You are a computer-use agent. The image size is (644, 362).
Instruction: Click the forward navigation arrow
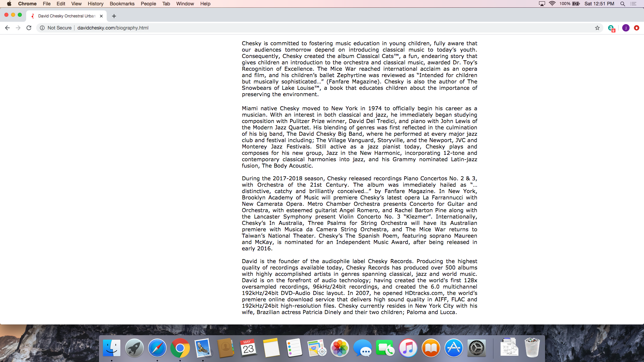click(x=18, y=28)
